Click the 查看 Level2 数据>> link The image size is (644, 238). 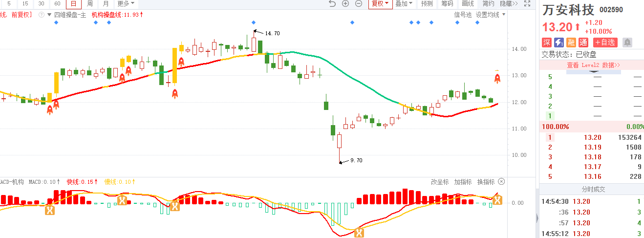[593, 65]
